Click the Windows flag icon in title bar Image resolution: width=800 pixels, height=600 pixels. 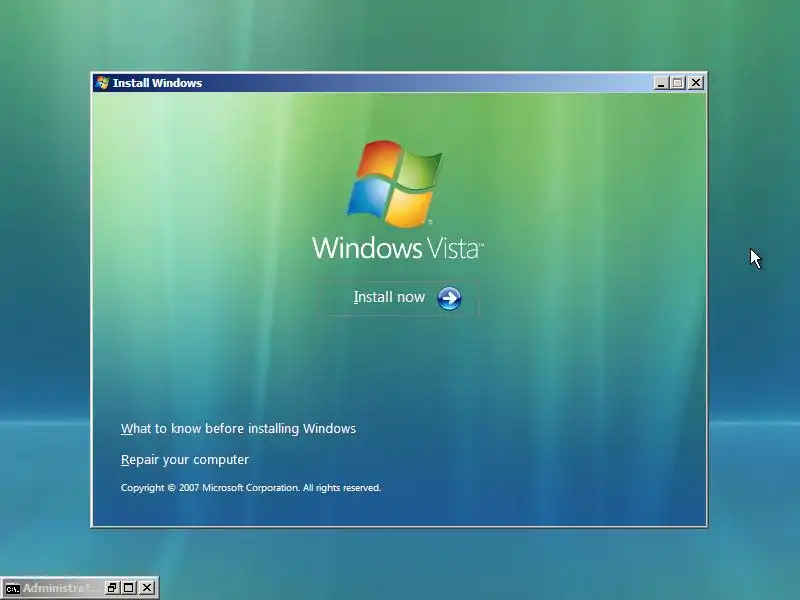tap(102, 83)
